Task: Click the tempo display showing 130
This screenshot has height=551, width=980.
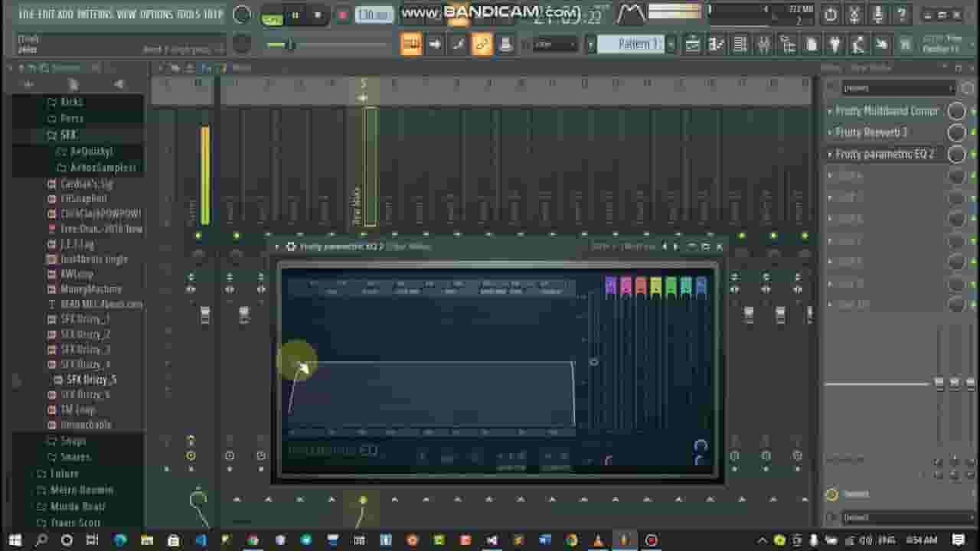Action: pos(374,15)
